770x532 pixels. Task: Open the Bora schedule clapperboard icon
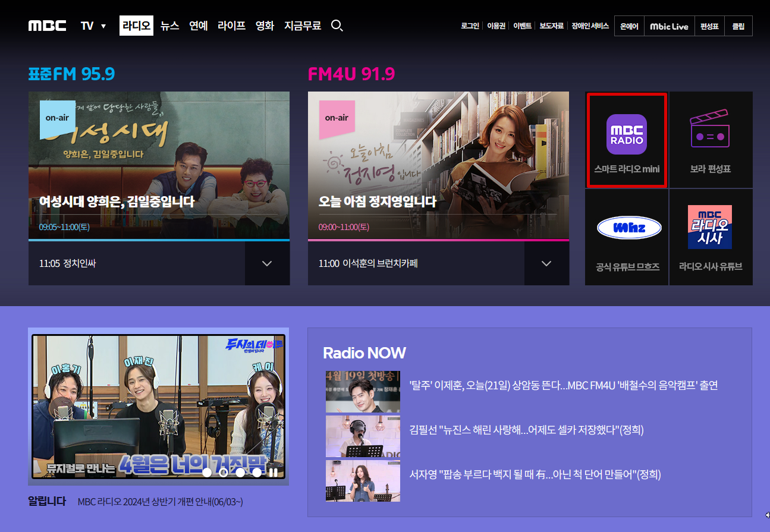point(710,128)
